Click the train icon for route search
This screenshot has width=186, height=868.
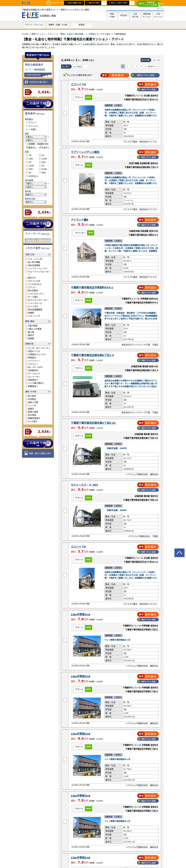(x=26, y=453)
